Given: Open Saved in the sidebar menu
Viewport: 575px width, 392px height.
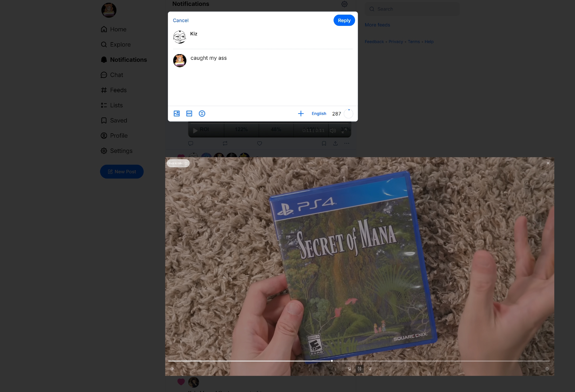Looking at the screenshot, I should click(118, 120).
